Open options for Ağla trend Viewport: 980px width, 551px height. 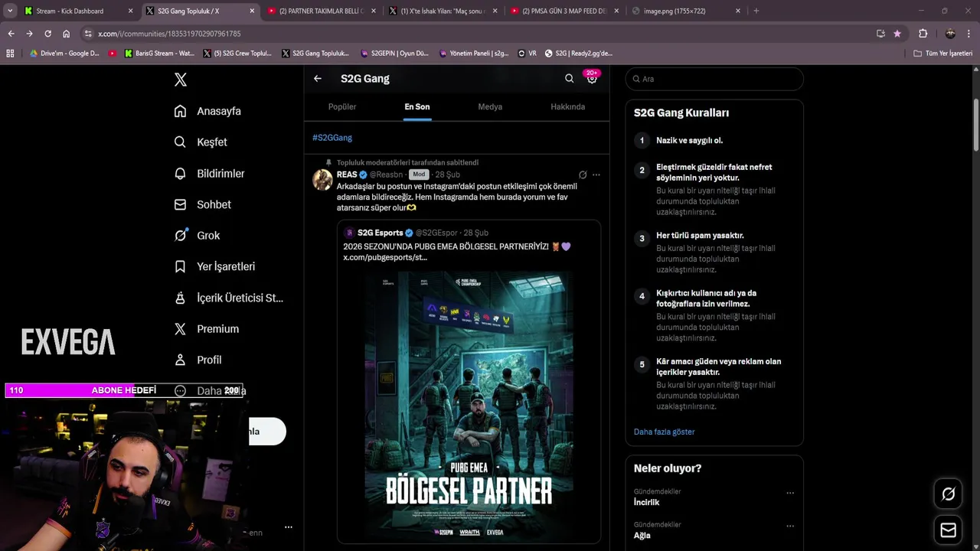pyautogui.click(x=790, y=526)
